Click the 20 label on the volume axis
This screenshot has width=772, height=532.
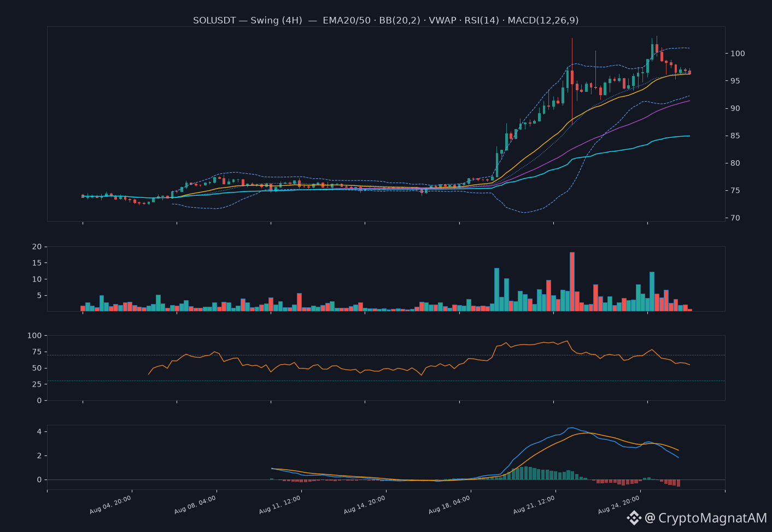[37, 247]
